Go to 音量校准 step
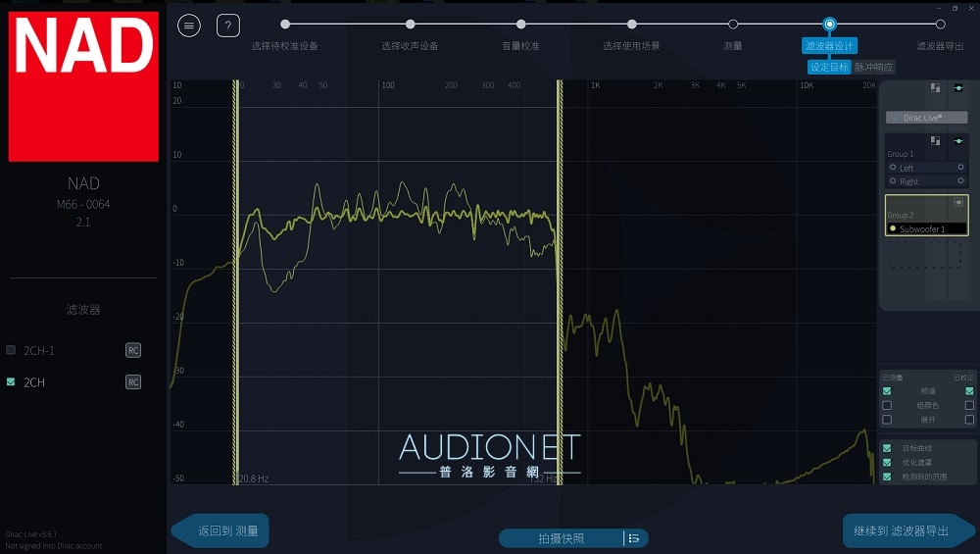 (520, 25)
